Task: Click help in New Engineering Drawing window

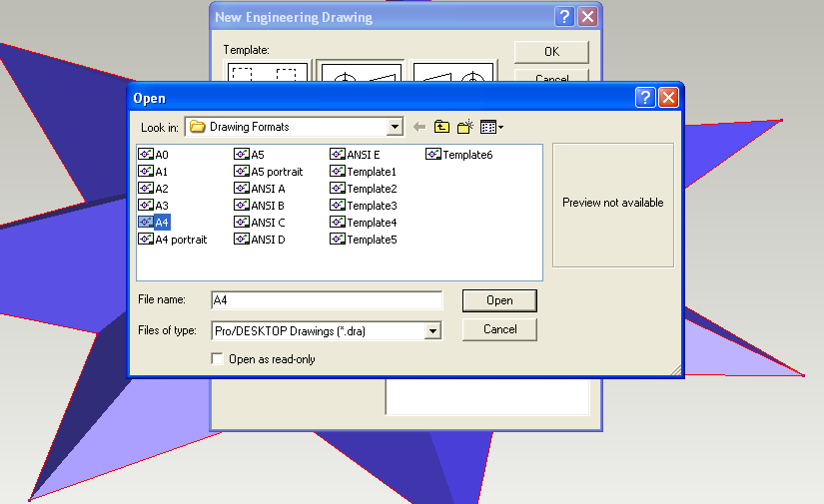Action: pyautogui.click(x=564, y=17)
